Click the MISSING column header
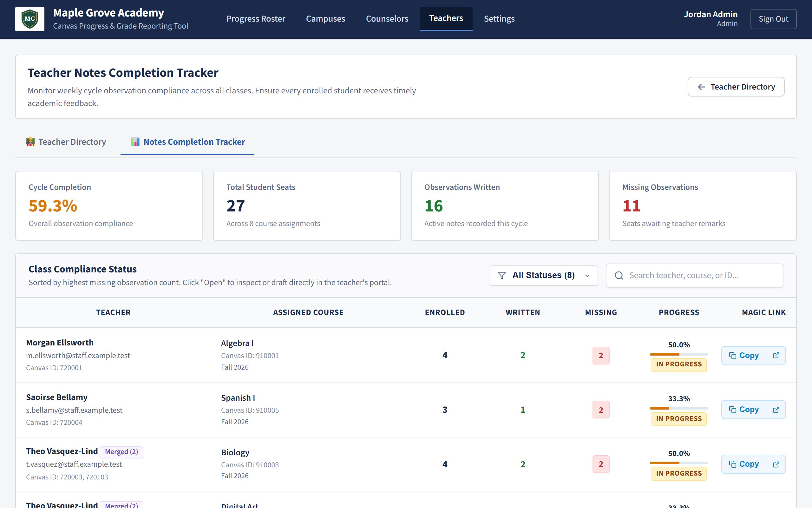Image resolution: width=812 pixels, height=508 pixels. tap(601, 312)
